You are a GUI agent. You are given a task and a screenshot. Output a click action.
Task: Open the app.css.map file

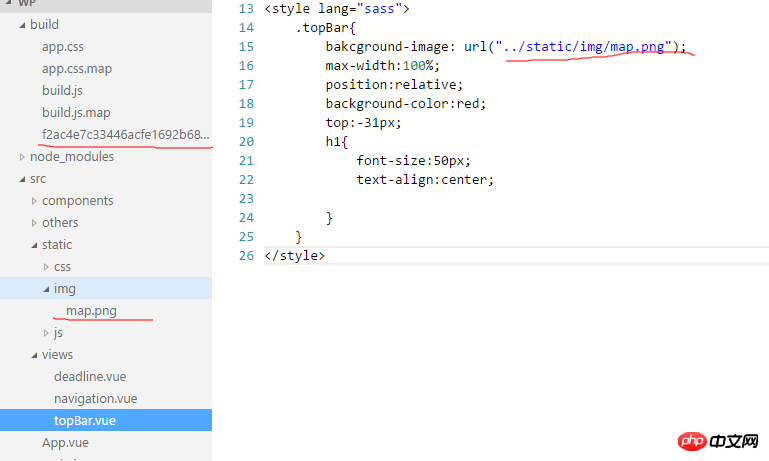click(76, 69)
